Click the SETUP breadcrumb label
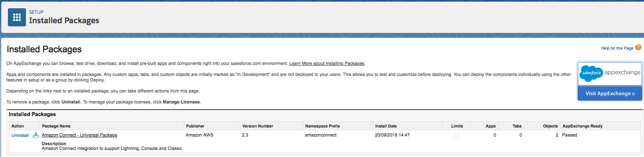 tap(36, 12)
